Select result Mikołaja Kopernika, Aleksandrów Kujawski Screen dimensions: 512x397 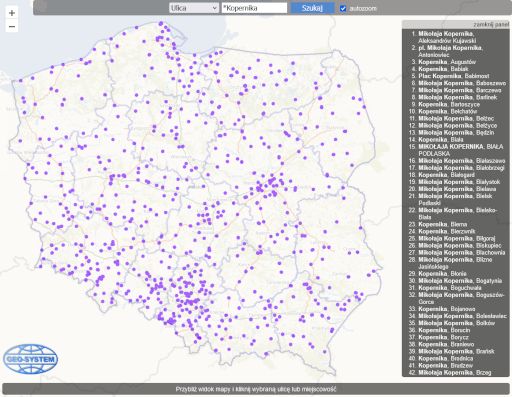point(447,37)
